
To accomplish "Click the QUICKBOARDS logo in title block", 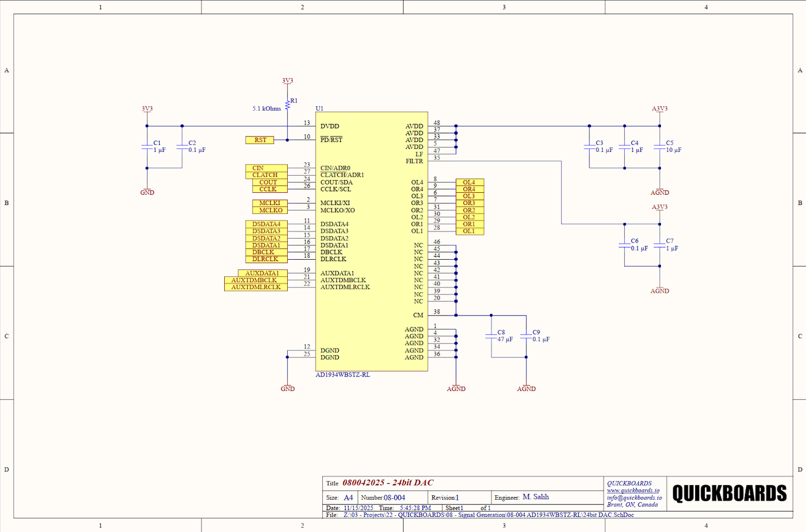I will (x=729, y=493).
